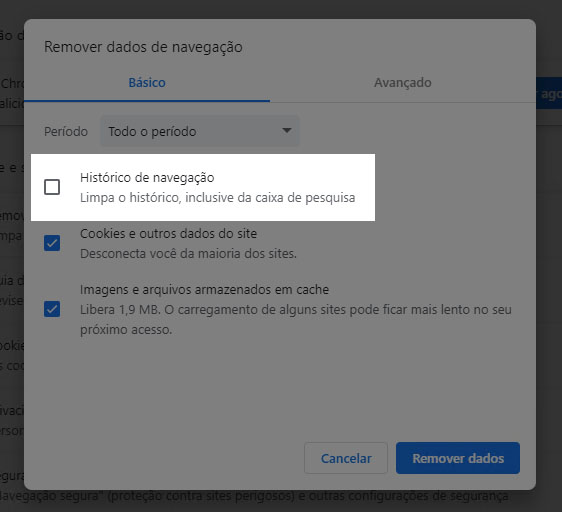The image size is (562, 512).
Task: Open the Período dropdown showing Todo o período
Action: 200,131
